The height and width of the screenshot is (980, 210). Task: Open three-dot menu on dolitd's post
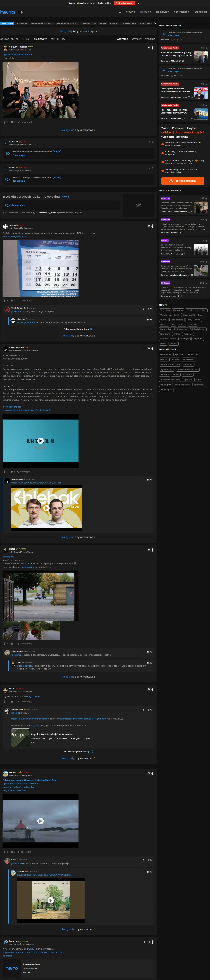(x=144, y=689)
